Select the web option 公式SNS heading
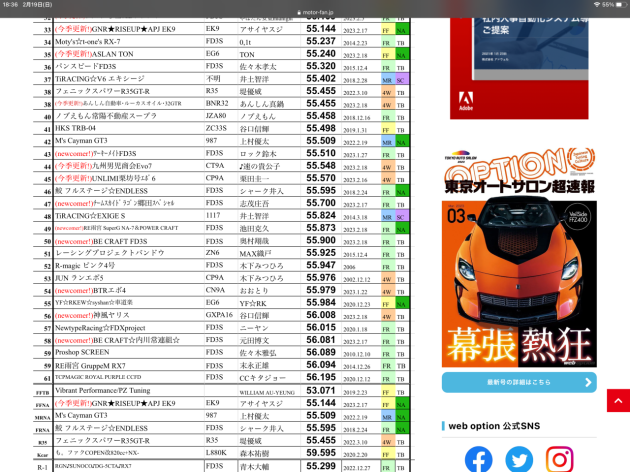This screenshot has width=630, height=472. coord(494,426)
